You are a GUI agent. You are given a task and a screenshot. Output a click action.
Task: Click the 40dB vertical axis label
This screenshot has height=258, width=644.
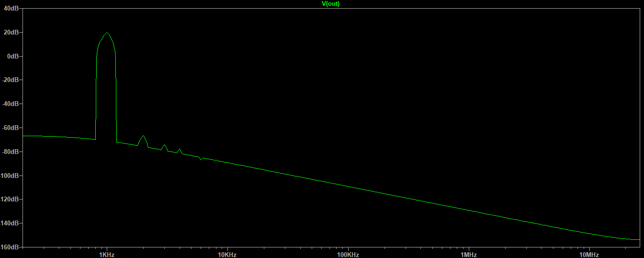11,8
